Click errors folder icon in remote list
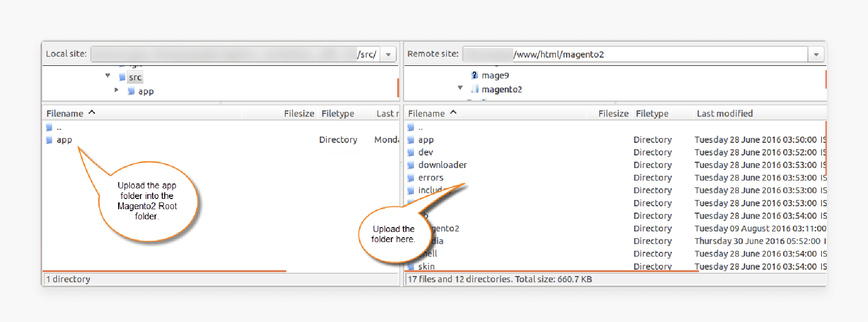The height and width of the screenshot is (322, 868). [x=411, y=178]
